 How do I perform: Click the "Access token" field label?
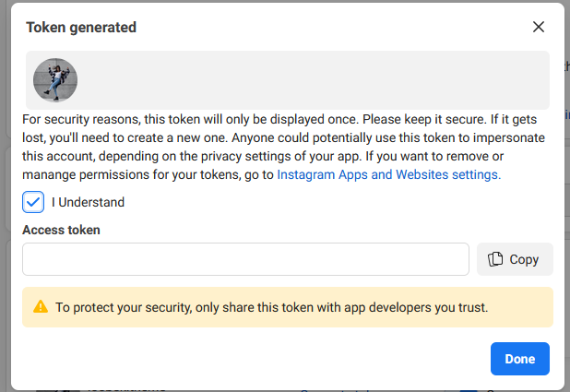(x=61, y=230)
